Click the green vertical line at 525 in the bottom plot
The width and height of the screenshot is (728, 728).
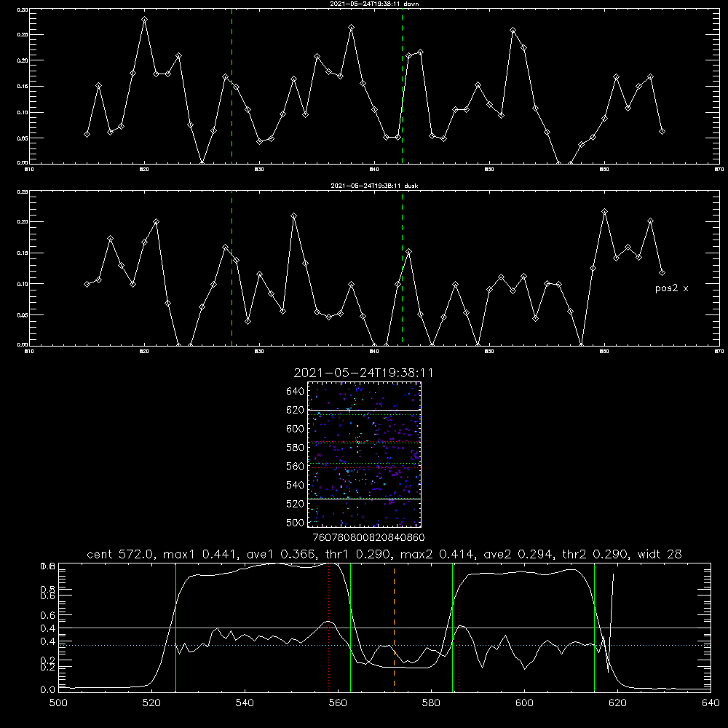pos(175,627)
